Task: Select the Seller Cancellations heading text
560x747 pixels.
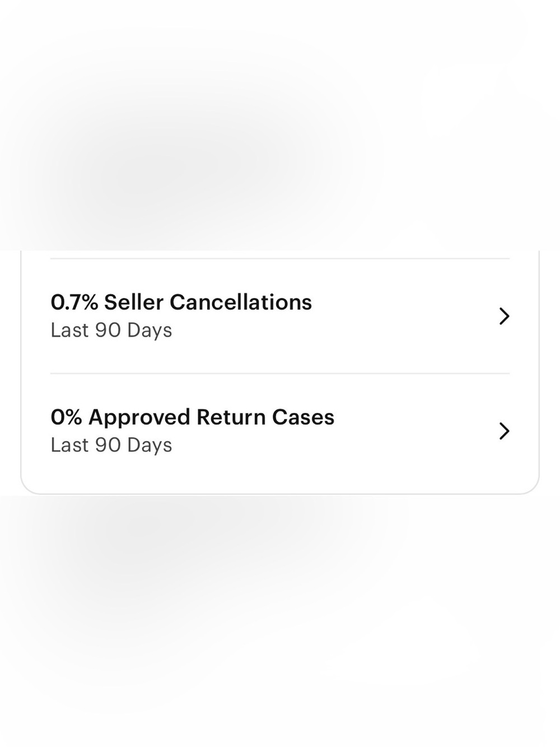Action: pos(208,302)
